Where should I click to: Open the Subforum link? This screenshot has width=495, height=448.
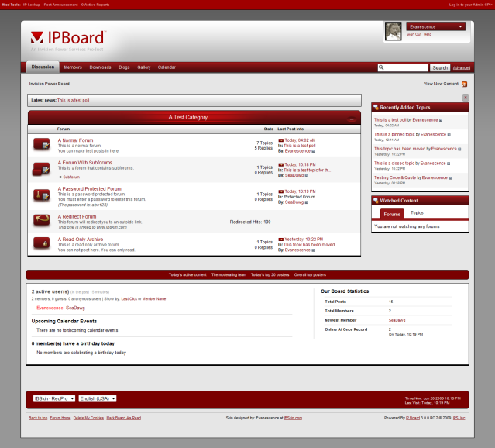[x=71, y=177]
